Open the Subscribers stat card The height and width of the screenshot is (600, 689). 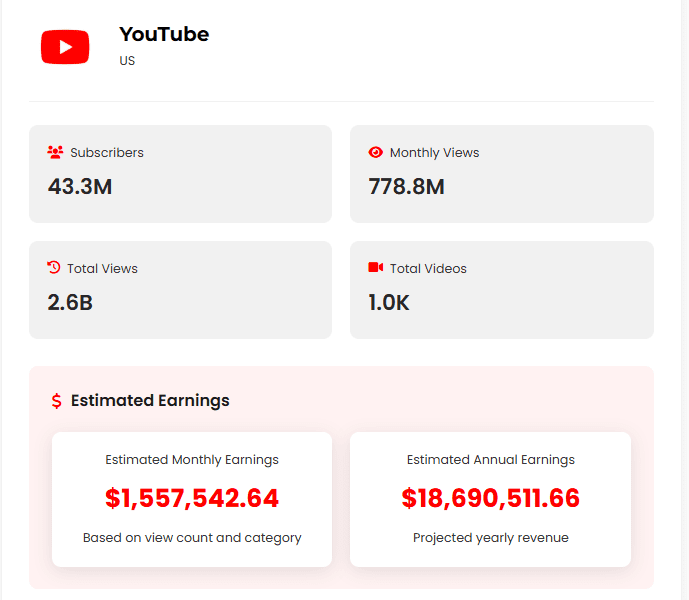coord(180,174)
